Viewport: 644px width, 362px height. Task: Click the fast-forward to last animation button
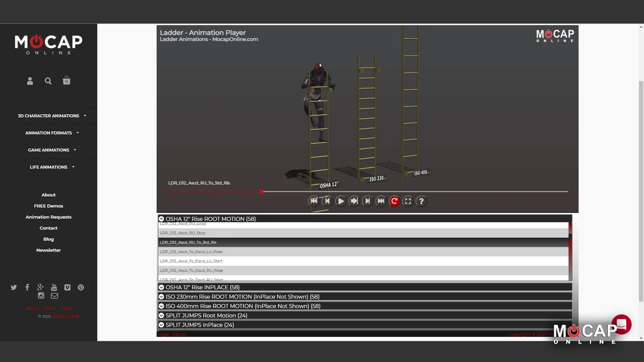pos(381,201)
